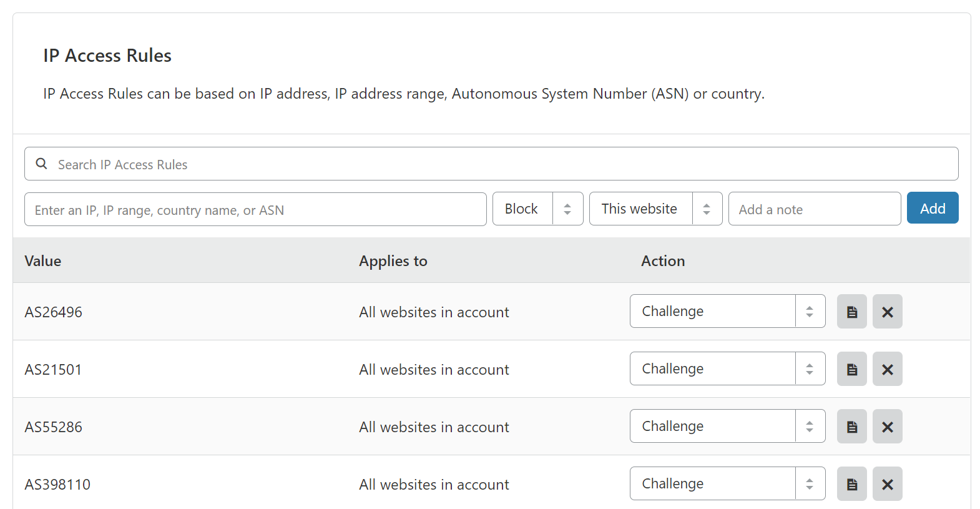Change action dropdown for AS26496

(728, 311)
